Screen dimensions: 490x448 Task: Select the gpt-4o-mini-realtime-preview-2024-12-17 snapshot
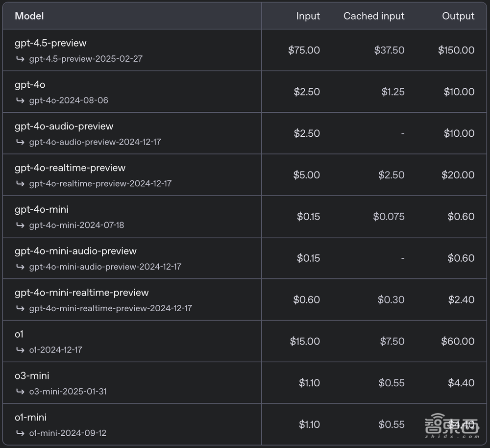pyautogui.click(x=110, y=308)
